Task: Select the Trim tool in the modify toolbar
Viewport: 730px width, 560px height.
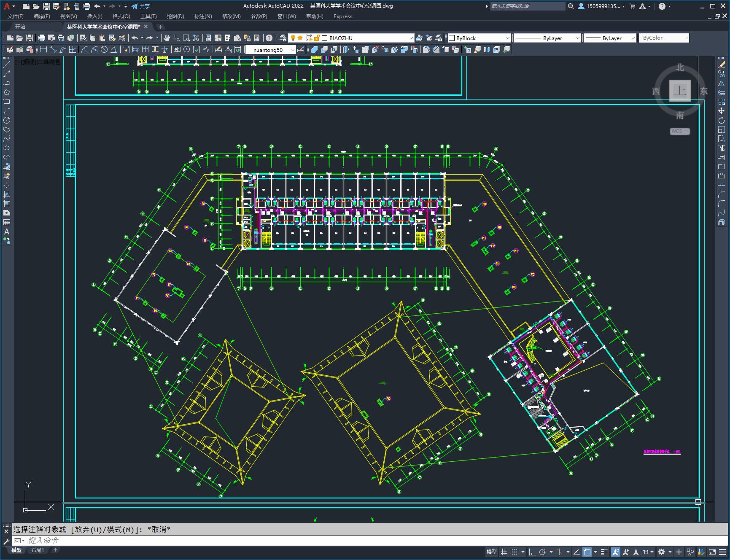Action: click(722, 148)
